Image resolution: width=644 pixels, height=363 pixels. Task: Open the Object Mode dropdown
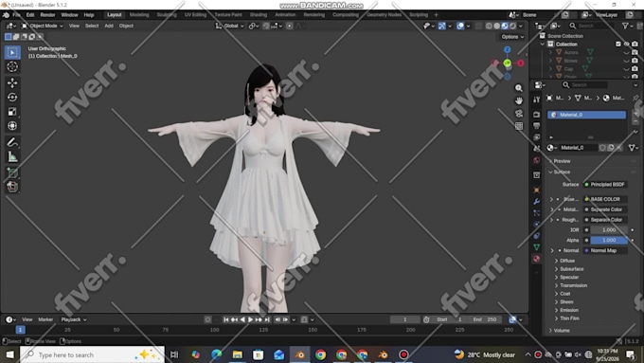[x=43, y=26]
